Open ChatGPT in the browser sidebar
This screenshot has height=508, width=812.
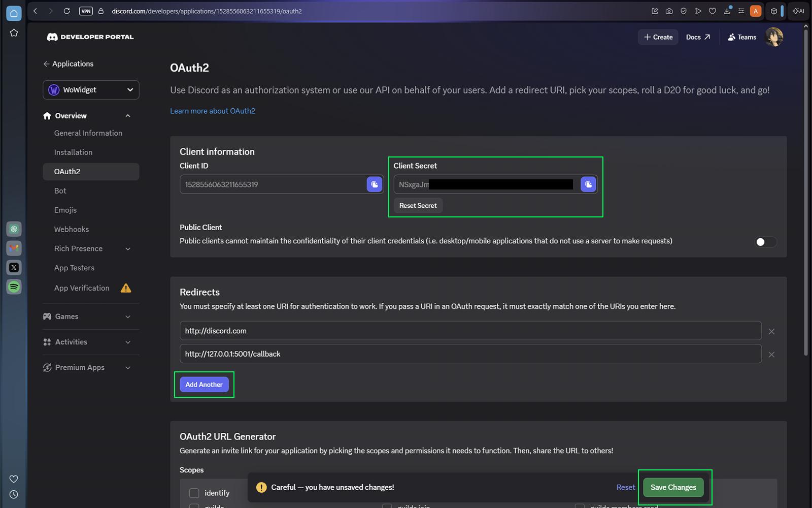pyautogui.click(x=14, y=229)
